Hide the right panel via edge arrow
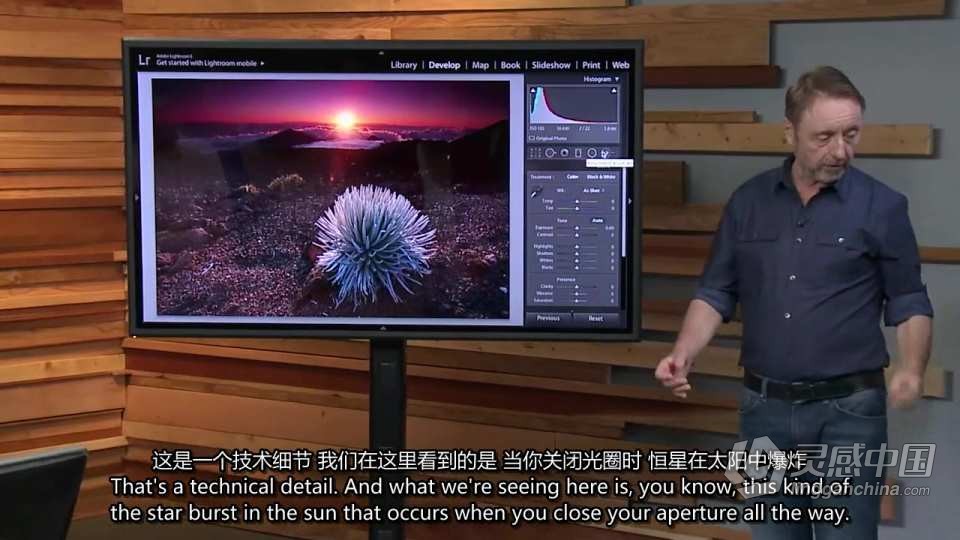 click(629, 201)
